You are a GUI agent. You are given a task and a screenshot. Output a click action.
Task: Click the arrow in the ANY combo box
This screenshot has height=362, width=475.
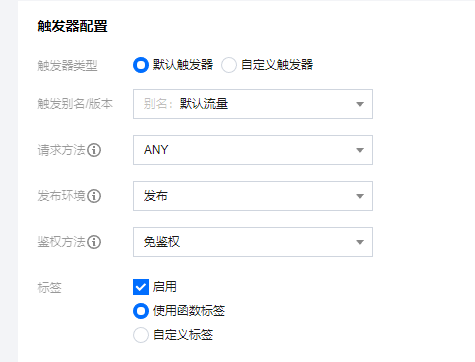point(360,150)
